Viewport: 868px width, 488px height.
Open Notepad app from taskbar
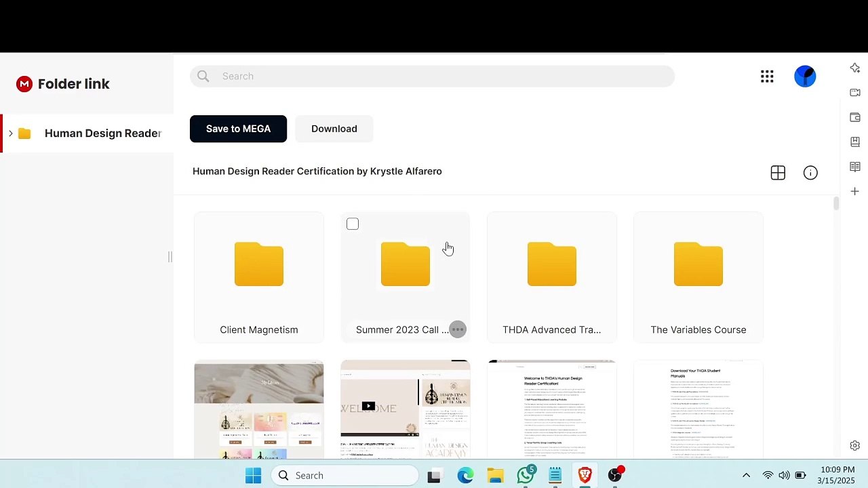point(555,476)
